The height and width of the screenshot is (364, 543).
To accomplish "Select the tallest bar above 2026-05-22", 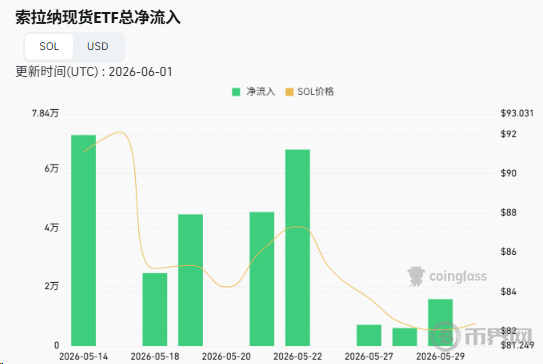I will (297, 248).
